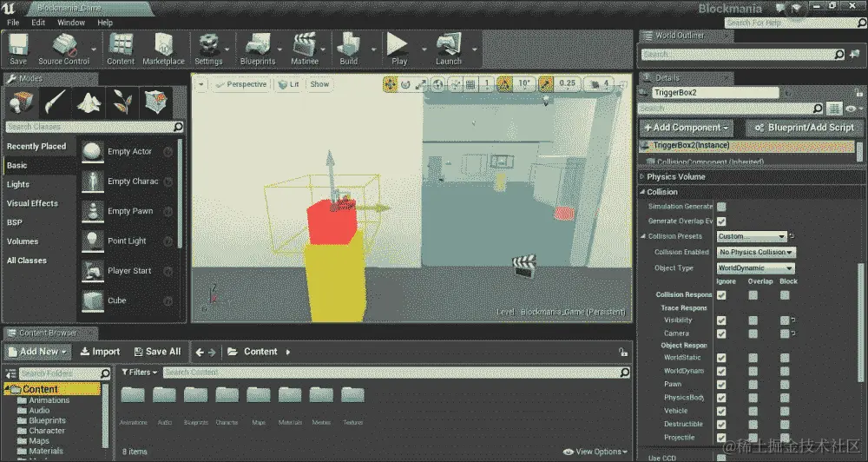Viewport: 868px width, 462px height.
Task: Open the Collision Enabled dropdown
Action: click(756, 252)
